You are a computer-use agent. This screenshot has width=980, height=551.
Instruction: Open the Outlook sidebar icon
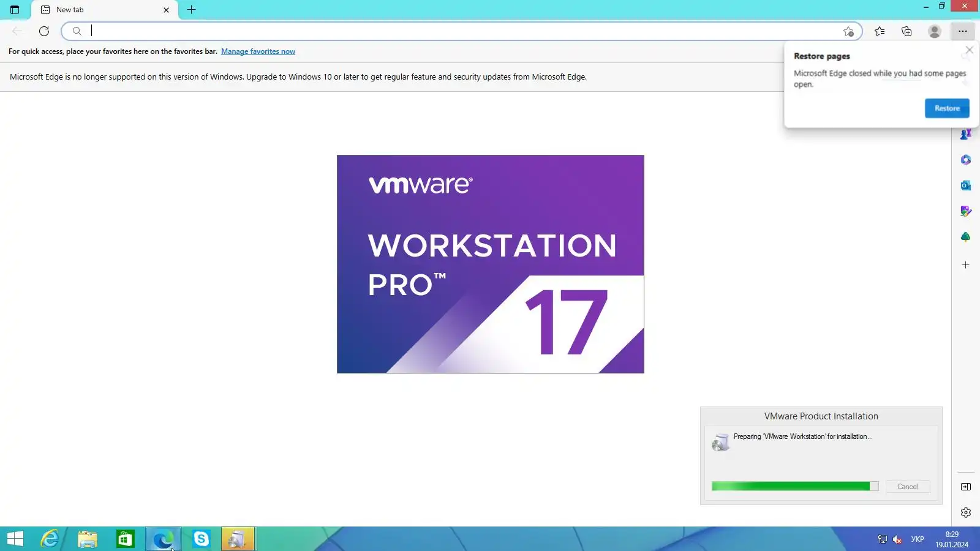click(966, 186)
